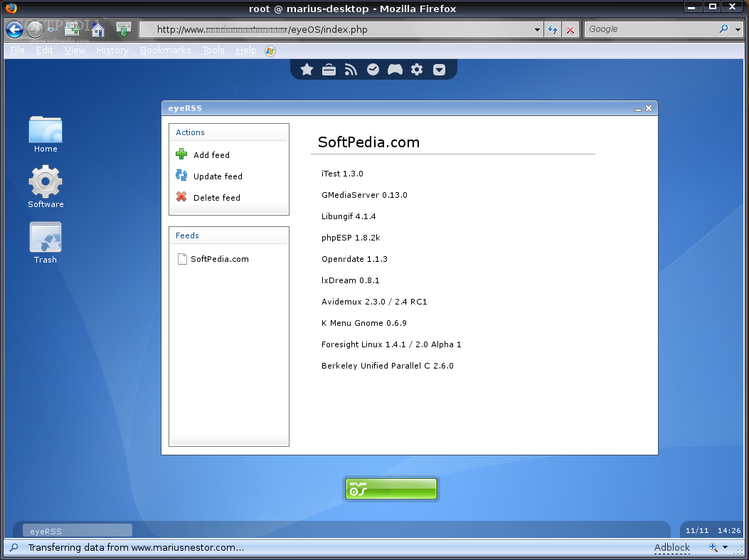Click the down-arrow box icon in top dock
749x560 pixels.
(x=439, y=70)
